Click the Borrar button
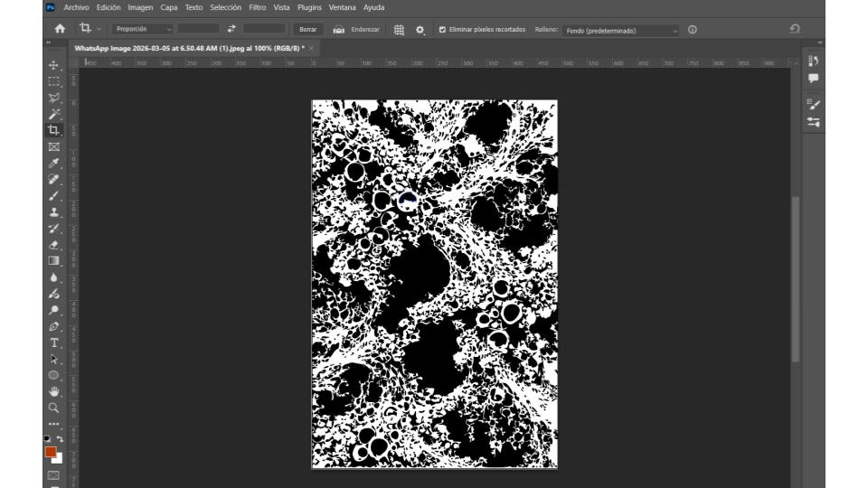The image size is (868, 488). pos(307,29)
